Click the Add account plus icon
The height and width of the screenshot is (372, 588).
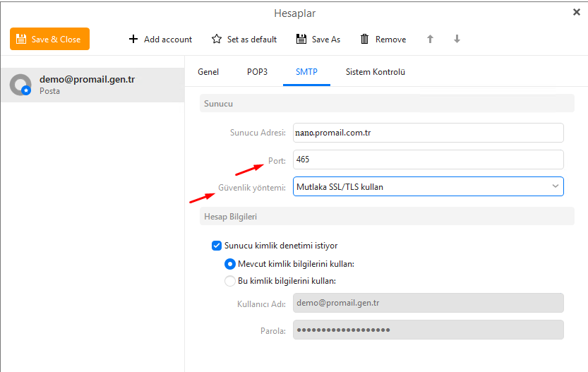(x=133, y=40)
